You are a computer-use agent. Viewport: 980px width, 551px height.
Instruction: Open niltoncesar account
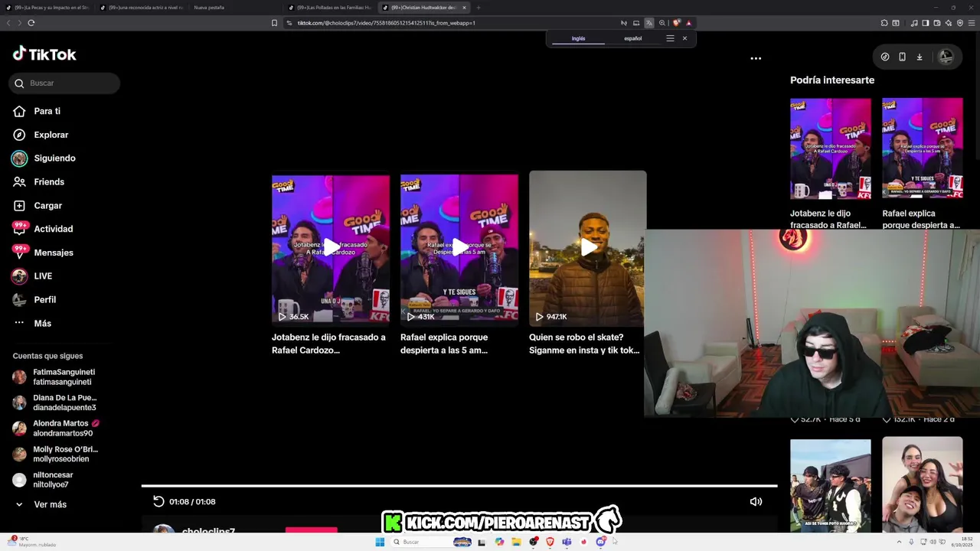point(43,480)
